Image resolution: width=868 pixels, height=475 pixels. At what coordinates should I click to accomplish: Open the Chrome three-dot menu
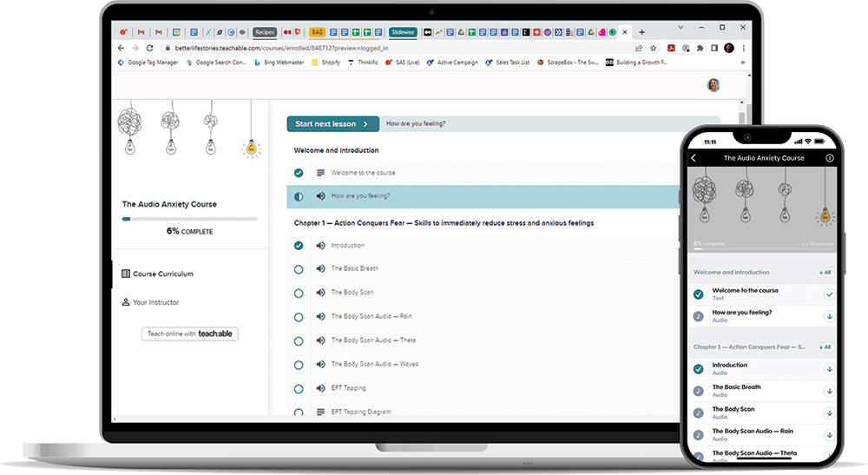point(744,49)
